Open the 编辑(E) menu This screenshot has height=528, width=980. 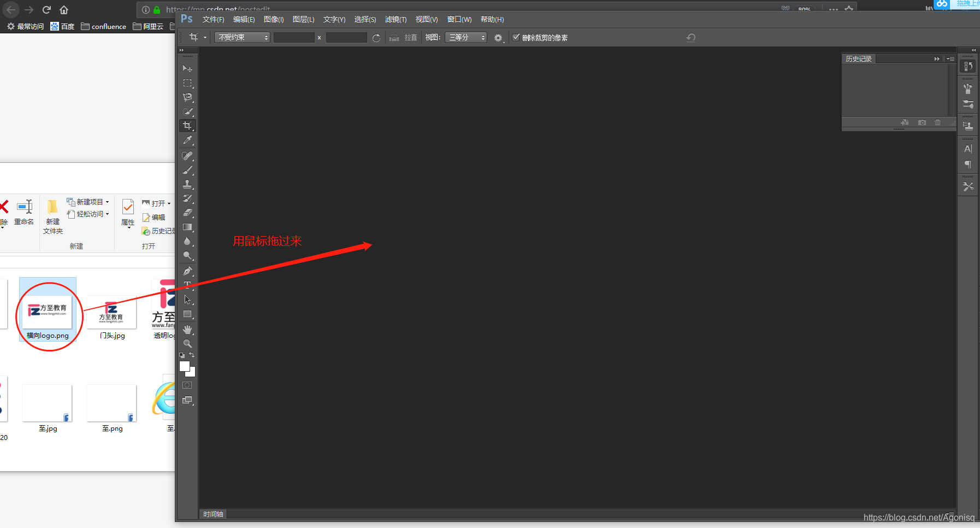244,19
